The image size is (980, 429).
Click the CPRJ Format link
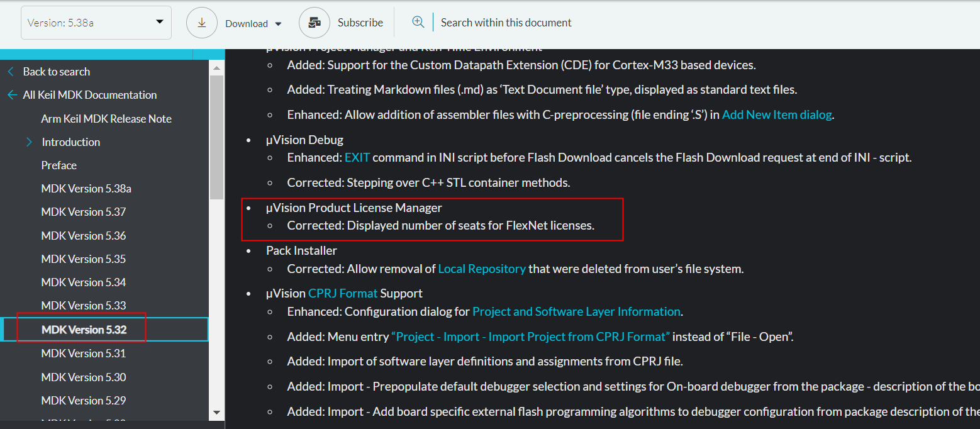coord(343,293)
